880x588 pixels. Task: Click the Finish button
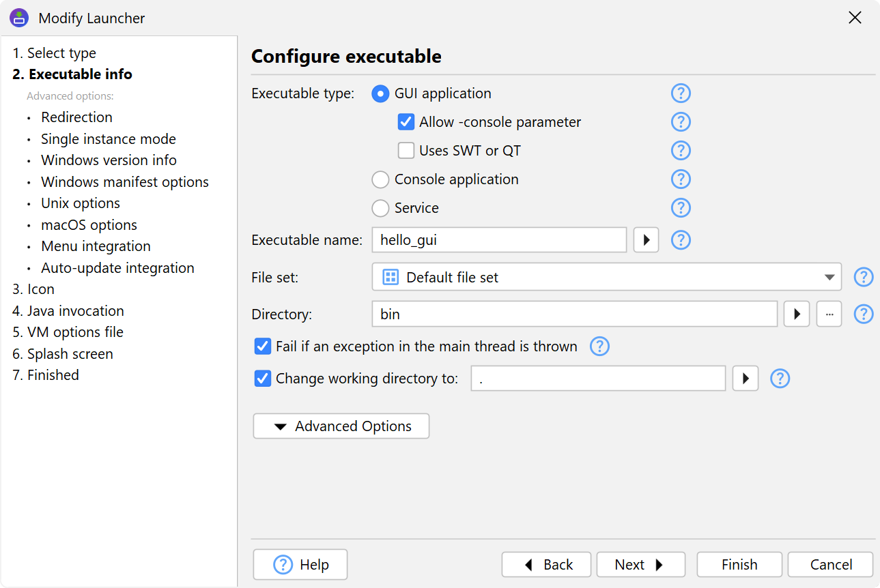(739, 565)
